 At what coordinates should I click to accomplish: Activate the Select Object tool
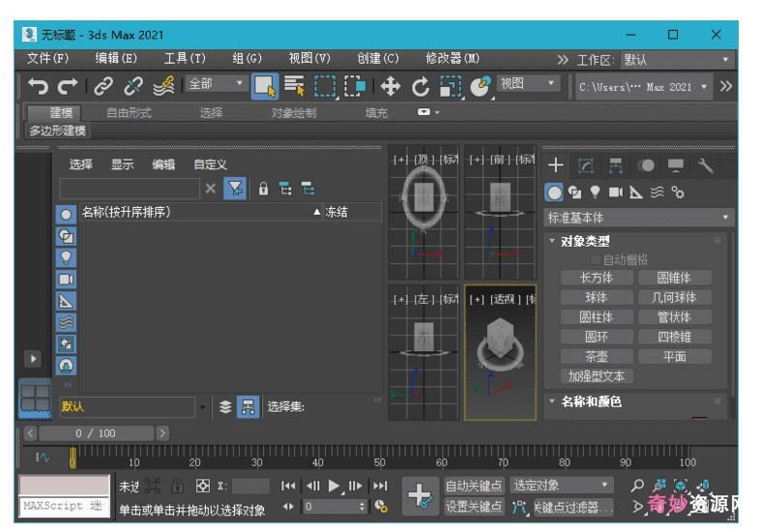coord(265,86)
